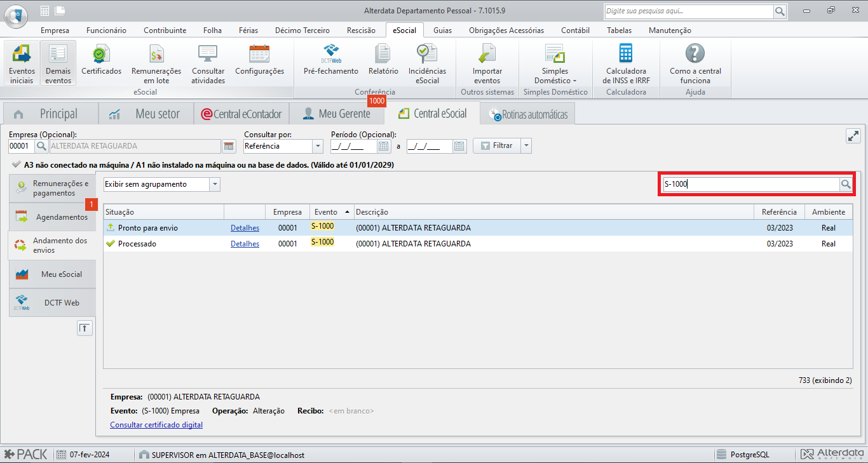Switch to the Central eContador tab
868x463 pixels.
(241, 114)
